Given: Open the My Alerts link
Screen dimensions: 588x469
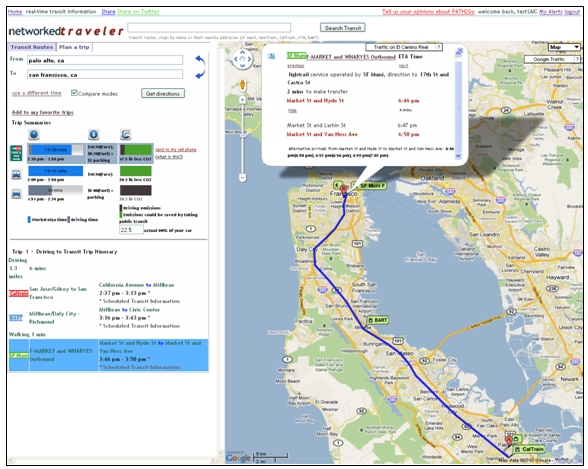Looking at the screenshot, I should 550,12.
